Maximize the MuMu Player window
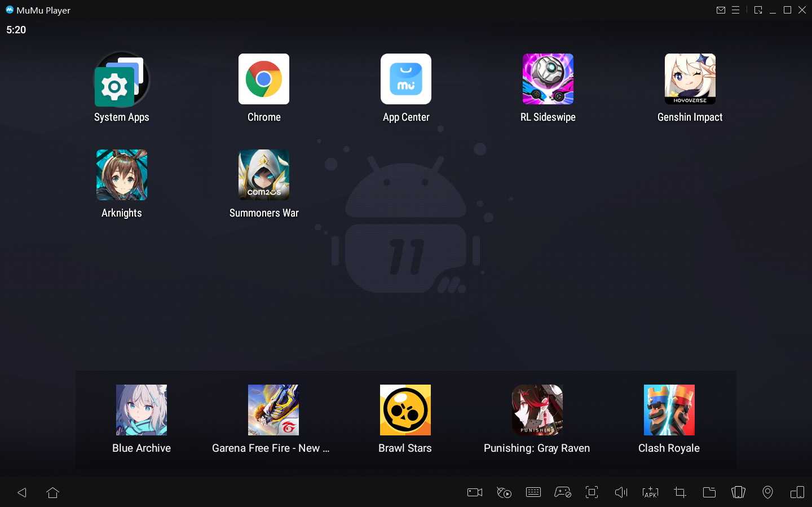 (787, 10)
